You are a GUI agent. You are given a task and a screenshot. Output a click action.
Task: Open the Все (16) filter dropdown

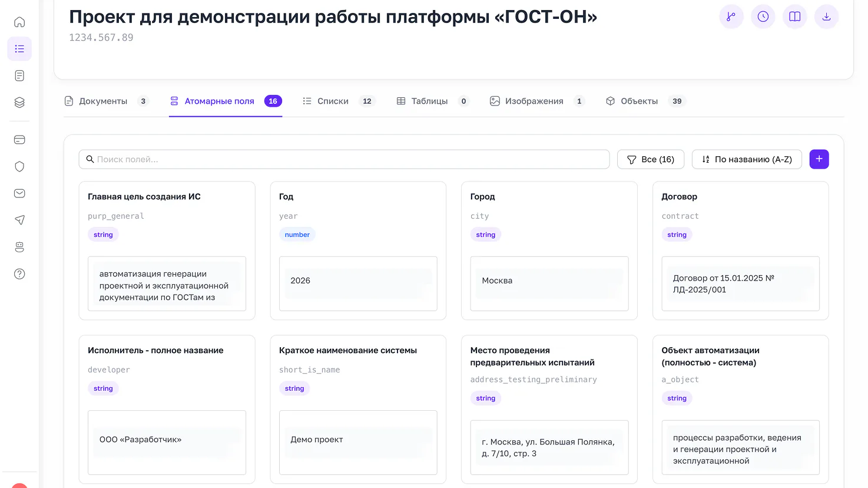click(x=650, y=159)
